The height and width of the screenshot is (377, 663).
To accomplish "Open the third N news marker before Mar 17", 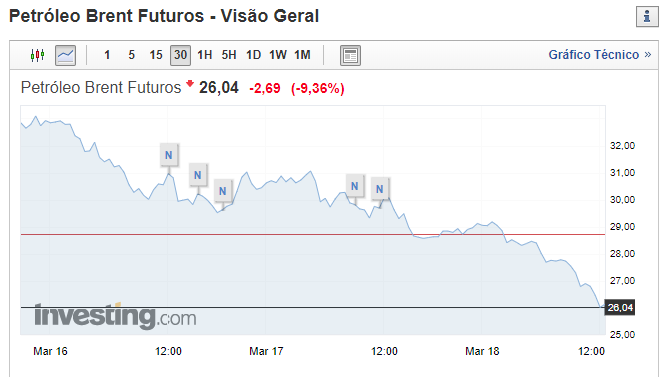I will pyautogui.click(x=222, y=191).
